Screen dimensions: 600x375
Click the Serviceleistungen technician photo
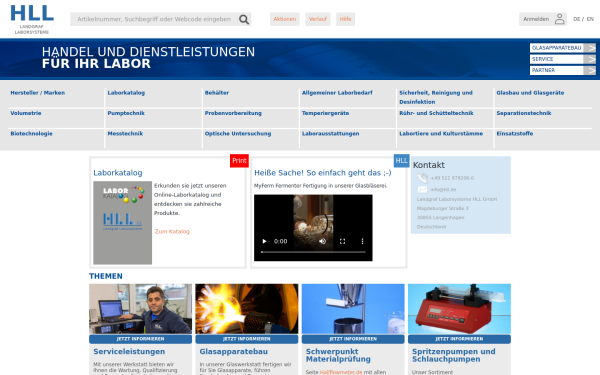click(x=140, y=309)
